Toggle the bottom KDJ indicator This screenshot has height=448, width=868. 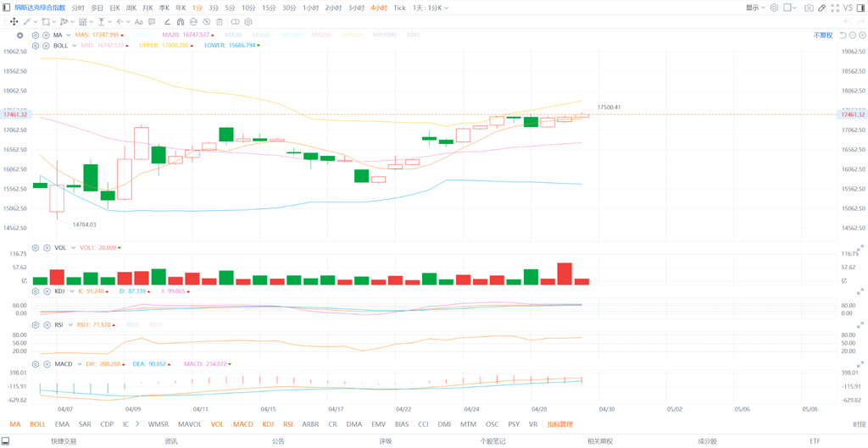coord(268,424)
